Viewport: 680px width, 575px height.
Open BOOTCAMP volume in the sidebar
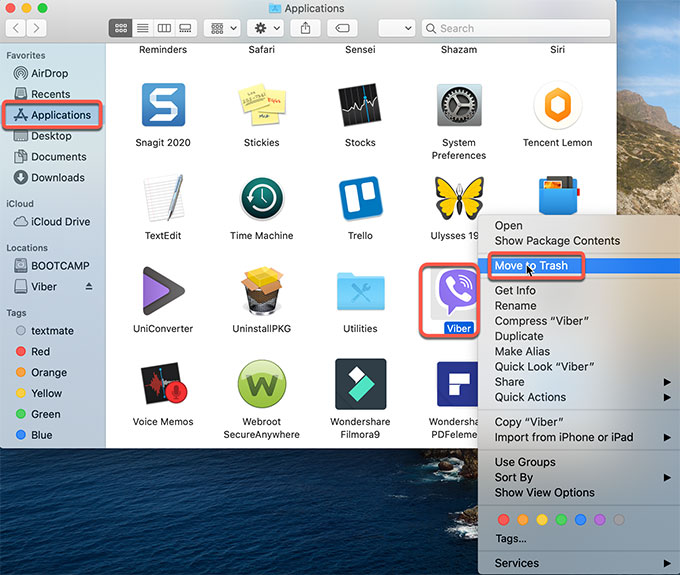53,265
